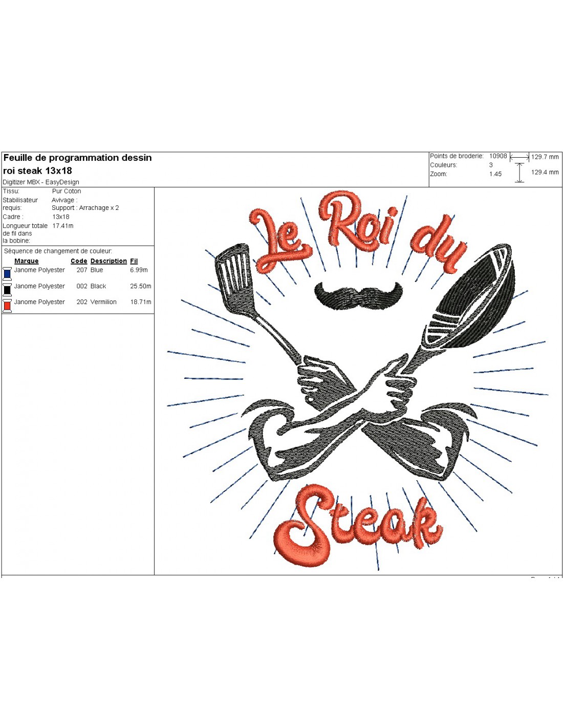Select the 'roi steak 13x18' design title
The image size is (563, 728).
[x=38, y=171]
